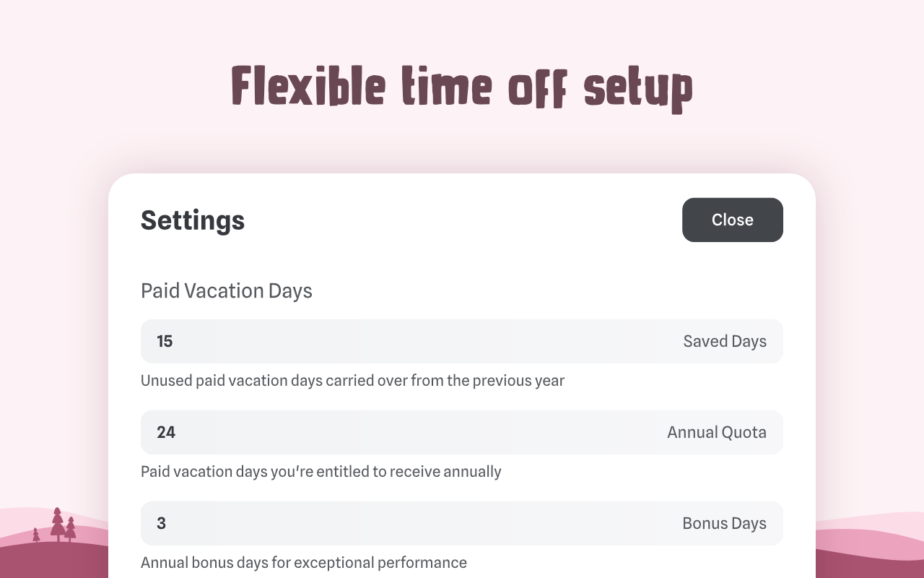Click the Paid Vacation Days section title
The width and height of the screenshot is (924, 578).
pyautogui.click(x=226, y=290)
